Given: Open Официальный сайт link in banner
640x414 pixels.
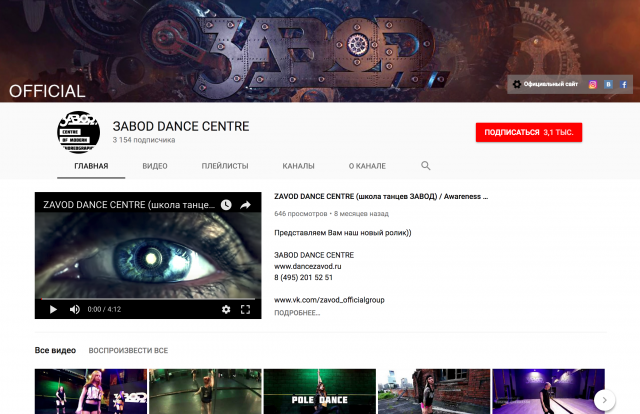Looking at the screenshot, I should (545, 84).
